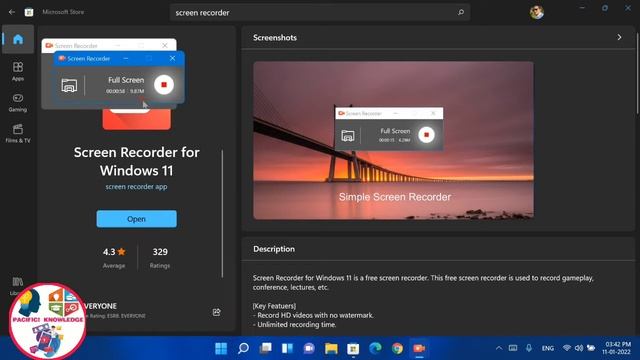Click the Description section heading

pyautogui.click(x=274, y=249)
